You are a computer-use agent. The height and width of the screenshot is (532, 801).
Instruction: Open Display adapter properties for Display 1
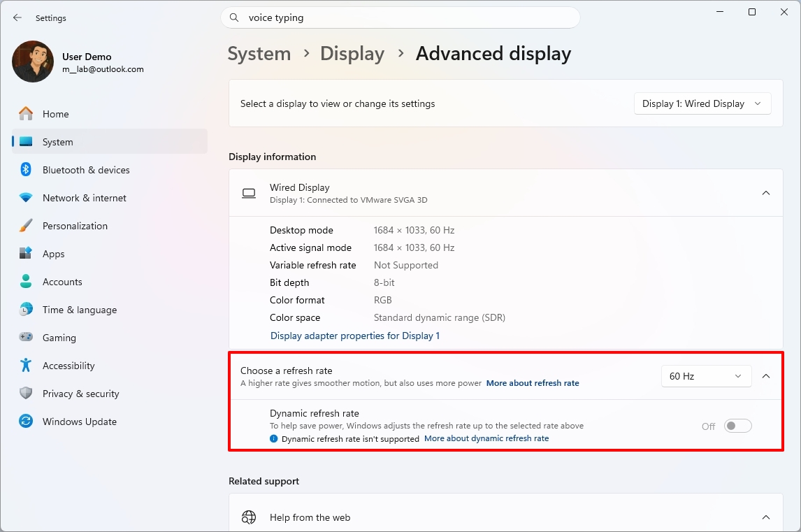[354, 336]
